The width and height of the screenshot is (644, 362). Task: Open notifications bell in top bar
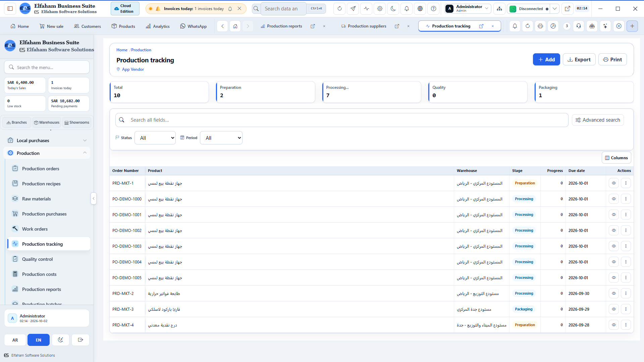pos(407,9)
